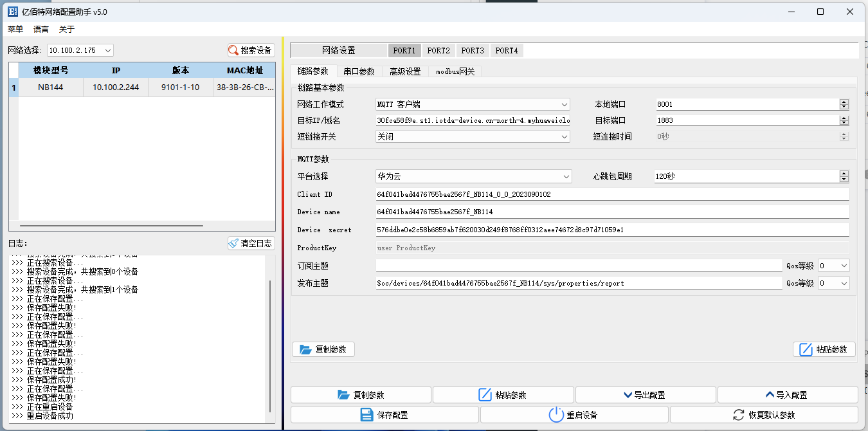Click 粘贴参数 button in MQTT panel
This screenshot has width=868, height=431.
[x=824, y=349]
